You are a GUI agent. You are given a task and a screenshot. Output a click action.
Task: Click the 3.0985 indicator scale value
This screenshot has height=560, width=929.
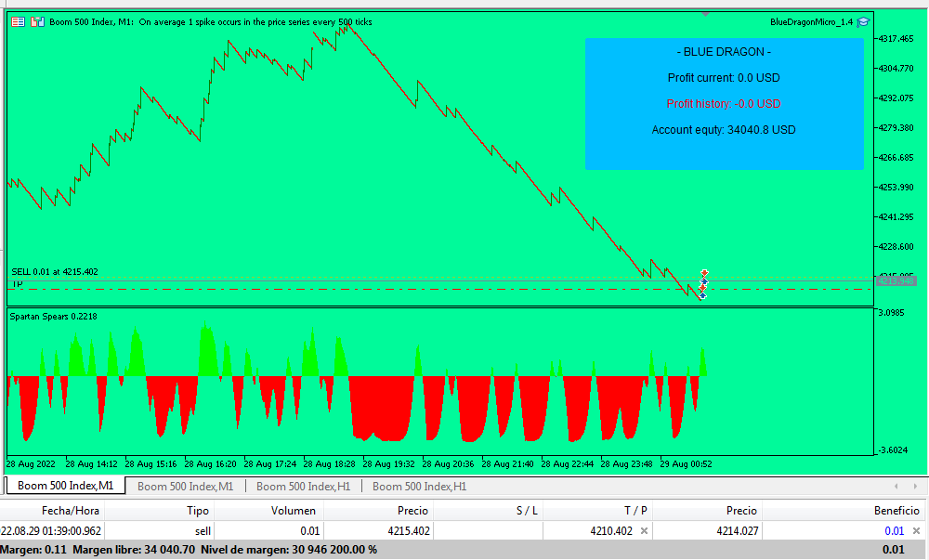pos(891,313)
